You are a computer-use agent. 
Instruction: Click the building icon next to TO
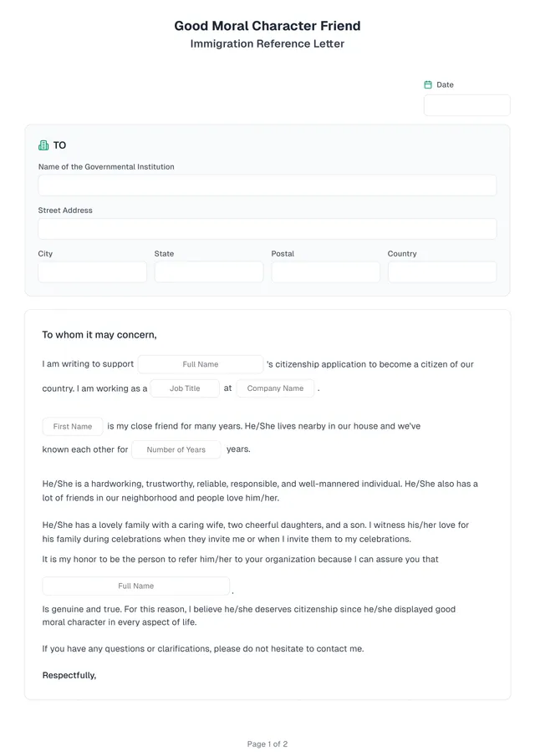pyautogui.click(x=43, y=145)
